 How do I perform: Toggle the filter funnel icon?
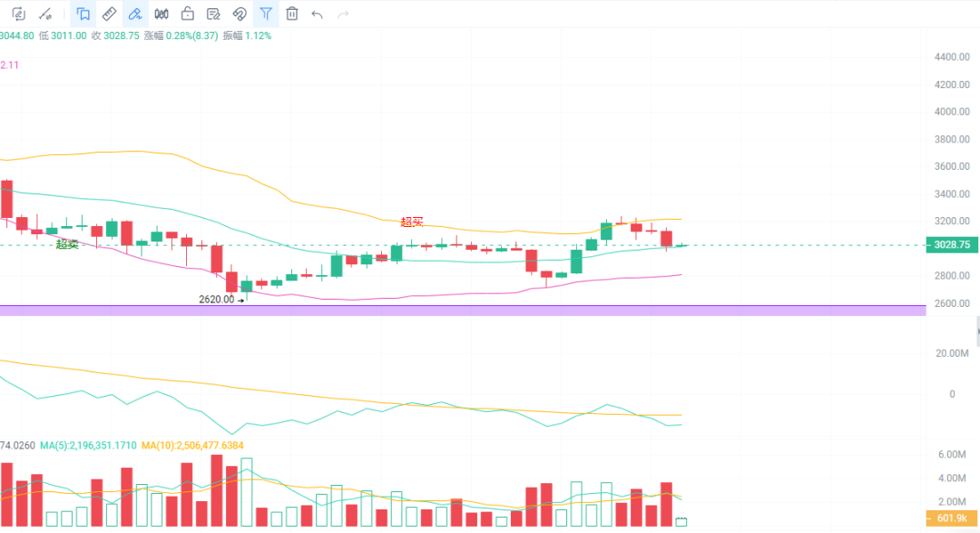[266, 14]
